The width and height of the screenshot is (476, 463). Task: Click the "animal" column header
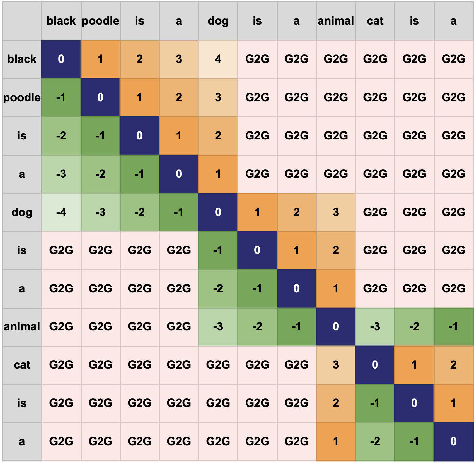(336, 21)
